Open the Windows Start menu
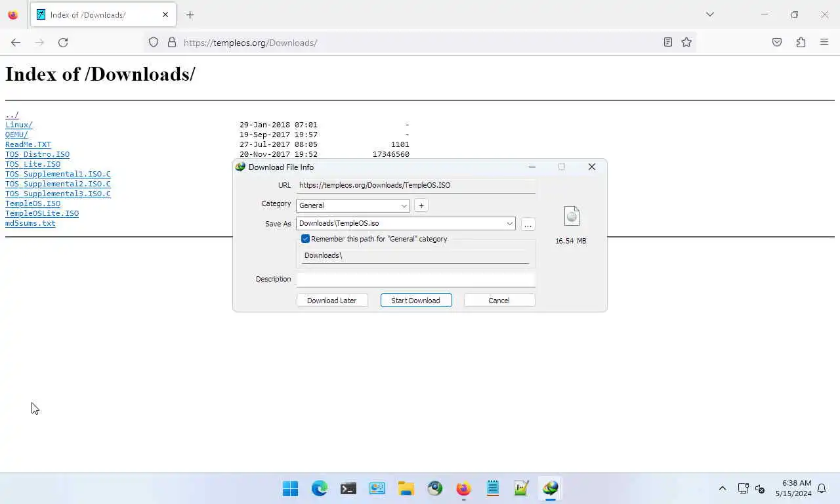This screenshot has width=840, height=504. tap(291, 488)
